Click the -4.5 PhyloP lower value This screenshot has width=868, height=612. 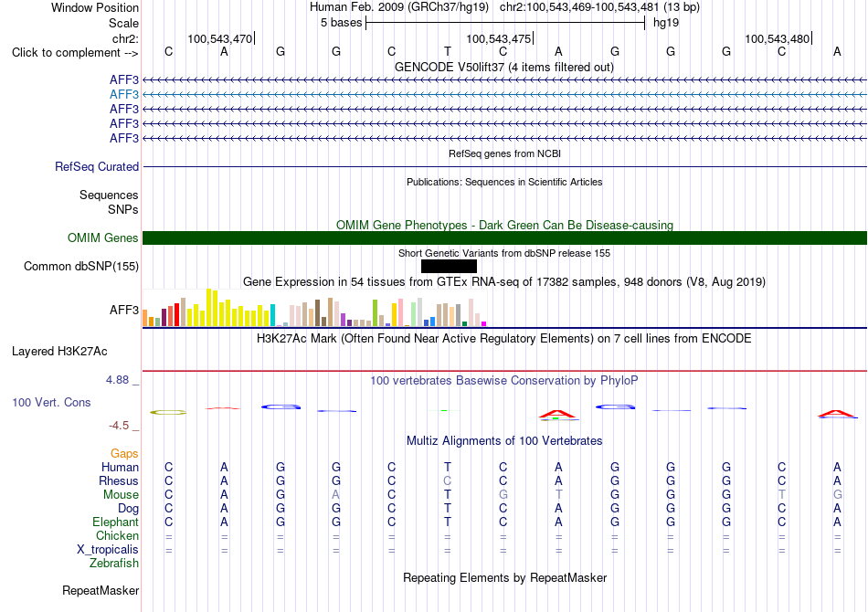119,426
